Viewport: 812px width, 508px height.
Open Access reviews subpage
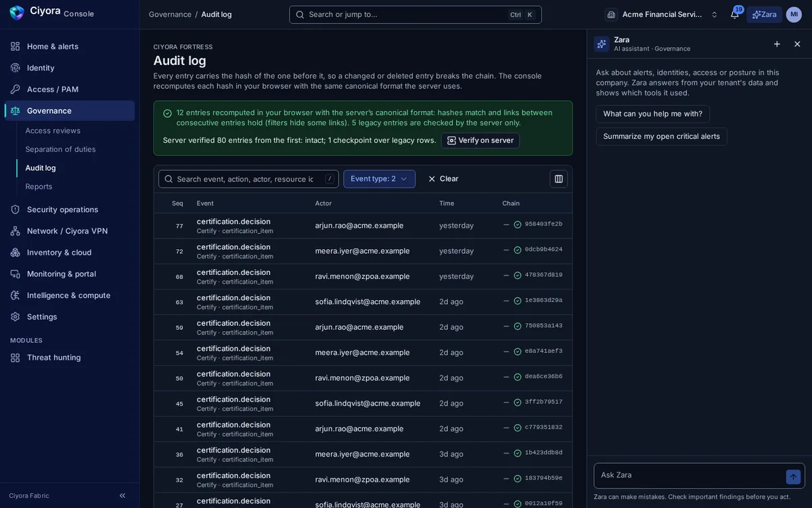point(53,131)
